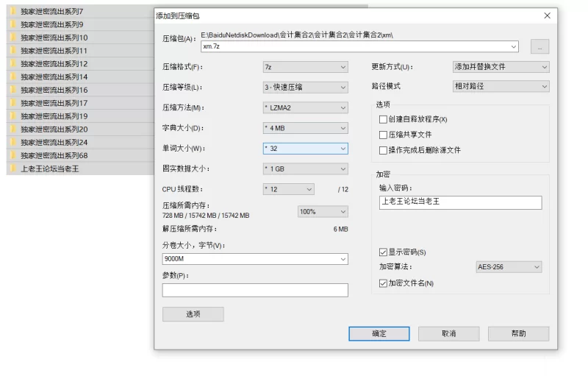Screen dimensions: 588x376
Task: Select folder name 独家泄密流出系列17
Action: (x=54, y=103)
